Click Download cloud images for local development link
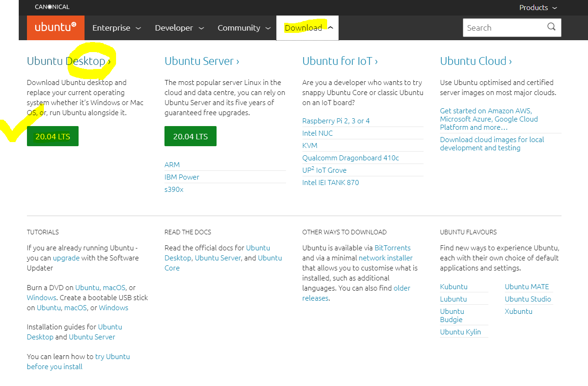Image resolution: width=588 pixels, height=386 pixels. (492, 143)
